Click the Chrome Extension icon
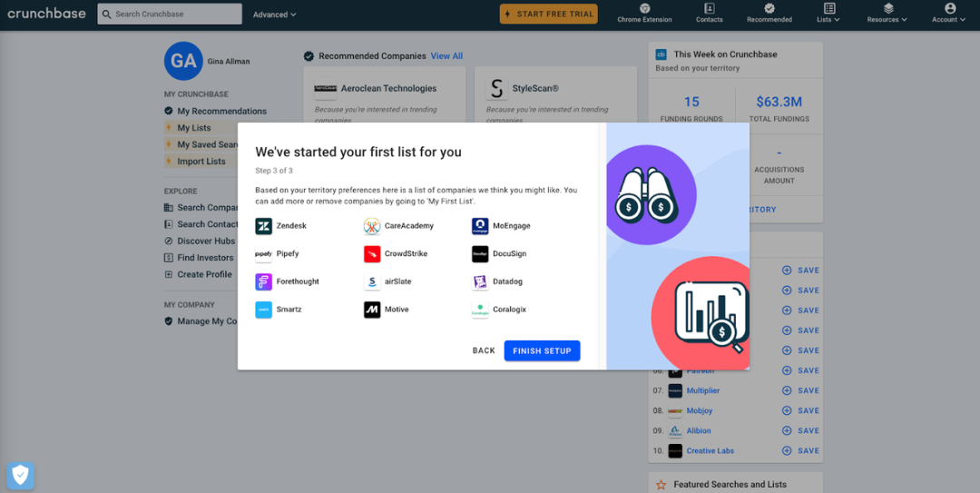The image size is (980, 493). 644,8
